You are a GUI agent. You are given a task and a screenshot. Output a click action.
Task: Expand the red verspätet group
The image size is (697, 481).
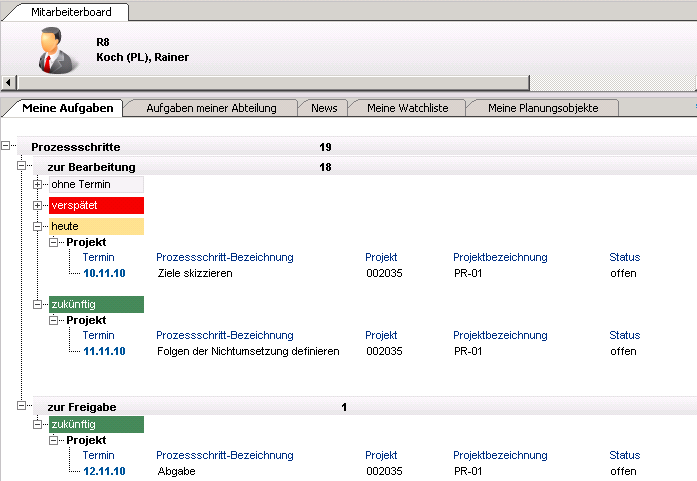(38, 205)
